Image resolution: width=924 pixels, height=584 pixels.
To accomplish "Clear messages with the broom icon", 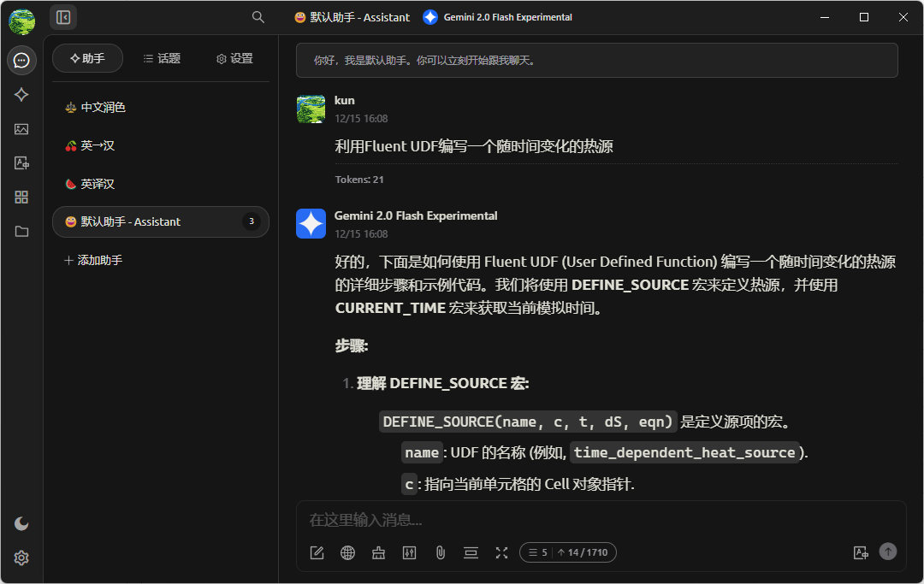I will point(378,552).
